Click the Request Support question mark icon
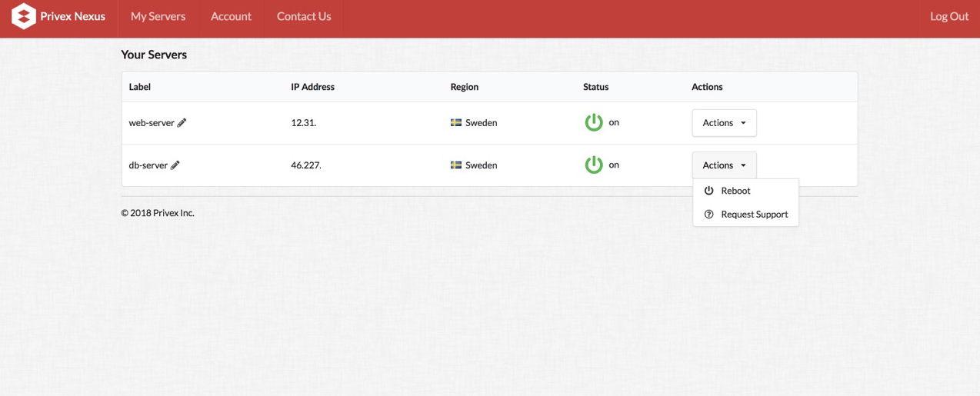 click(x=709, y=215)
